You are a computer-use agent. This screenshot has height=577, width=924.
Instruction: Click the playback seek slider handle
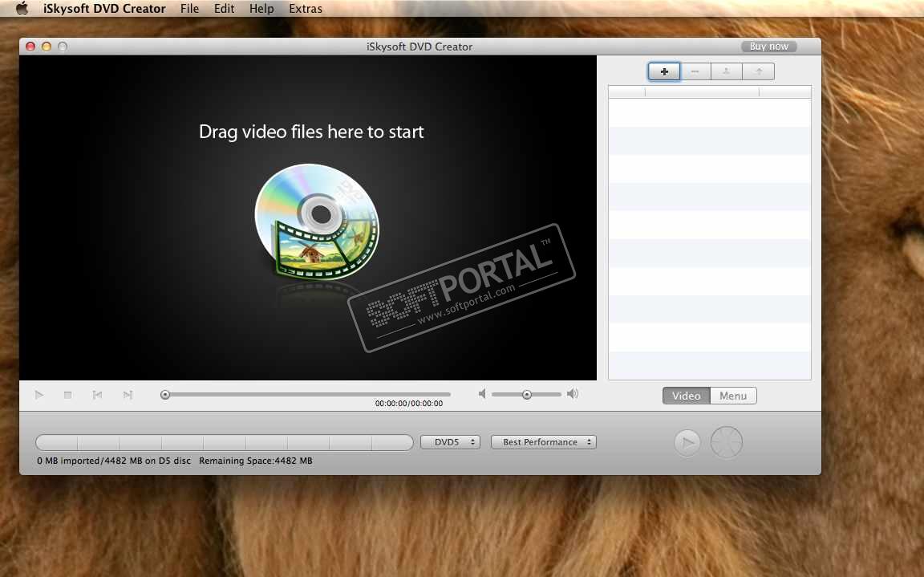coord(165,395)
